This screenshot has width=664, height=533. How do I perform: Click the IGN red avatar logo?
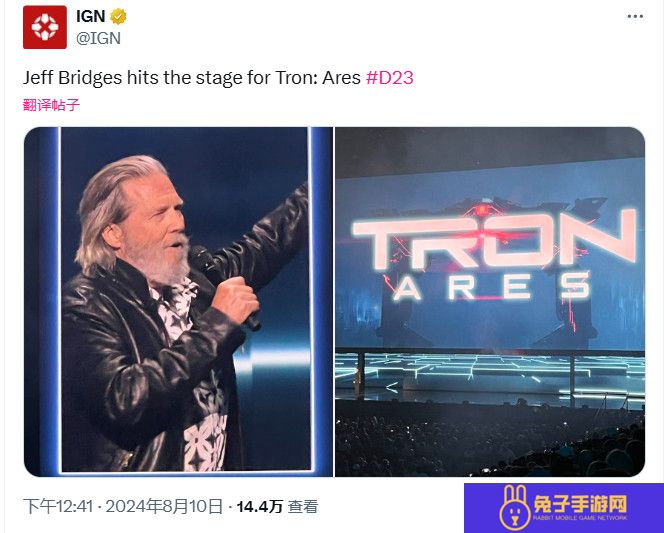pyautogui.click(x=45, y=27)
